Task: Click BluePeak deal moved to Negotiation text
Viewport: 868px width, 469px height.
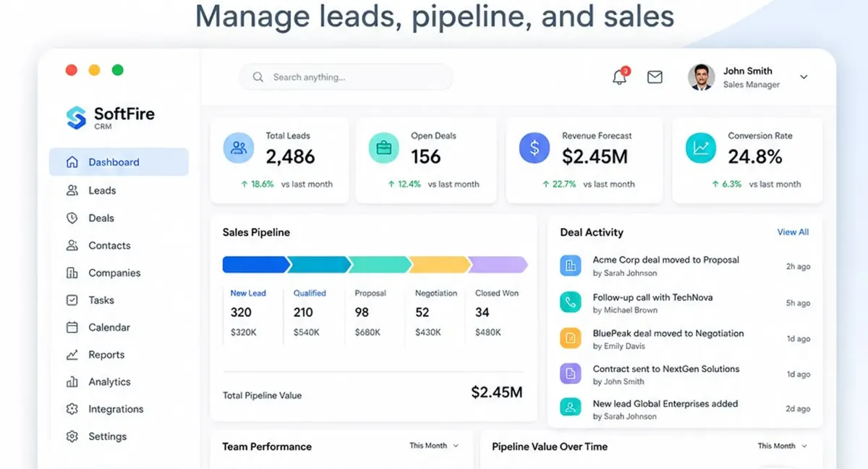Action: click(668, 333)
